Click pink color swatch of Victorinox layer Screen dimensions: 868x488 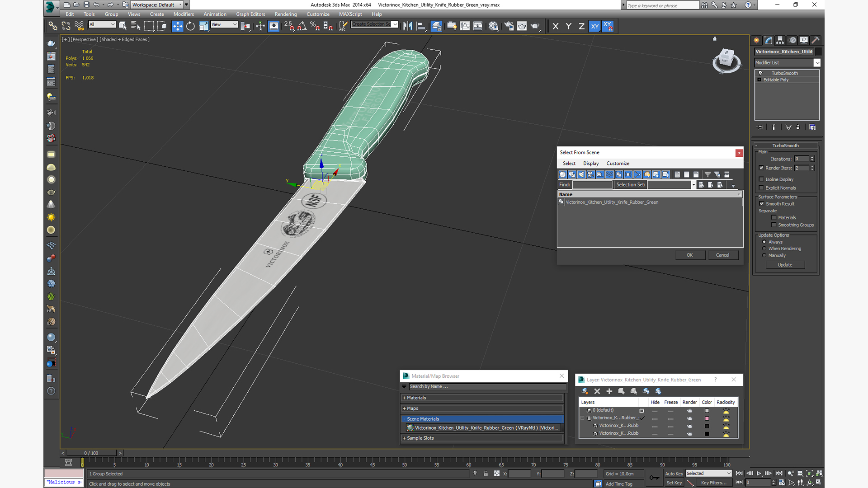(707, 419)
